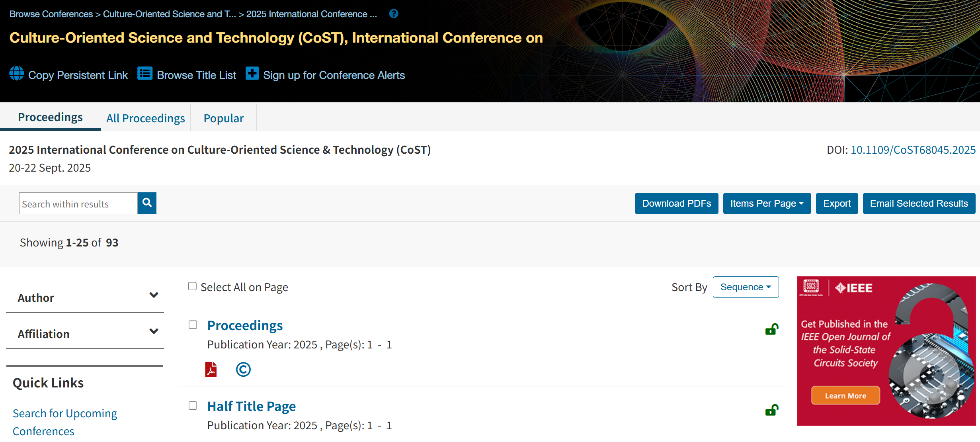
Task: Click the open access lock icon for Proceedings
Action: point(771,329)
